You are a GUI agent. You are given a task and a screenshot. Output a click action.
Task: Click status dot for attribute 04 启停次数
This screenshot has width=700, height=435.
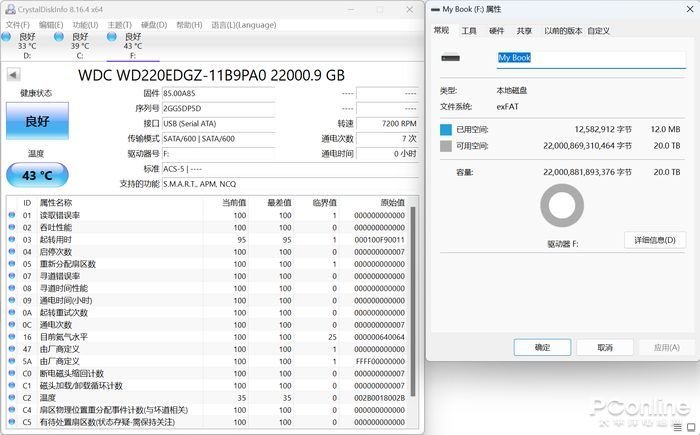12,251
